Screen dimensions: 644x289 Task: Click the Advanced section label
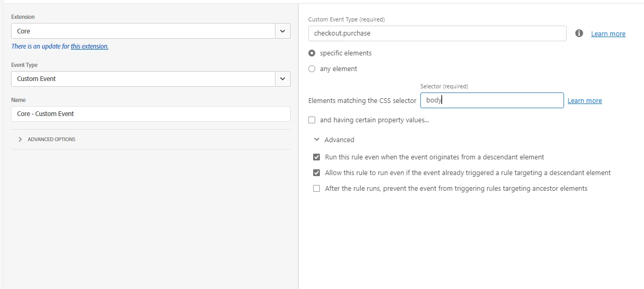tap(339, 140)
